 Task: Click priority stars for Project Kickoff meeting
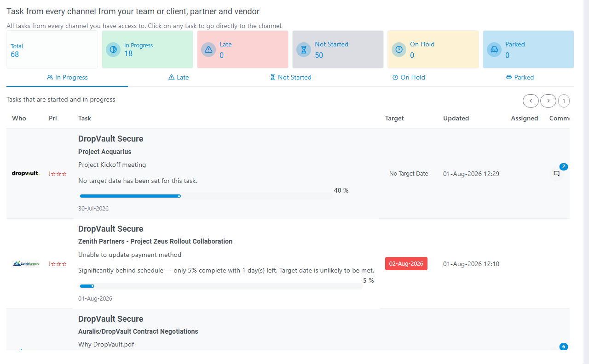(58, 174)
